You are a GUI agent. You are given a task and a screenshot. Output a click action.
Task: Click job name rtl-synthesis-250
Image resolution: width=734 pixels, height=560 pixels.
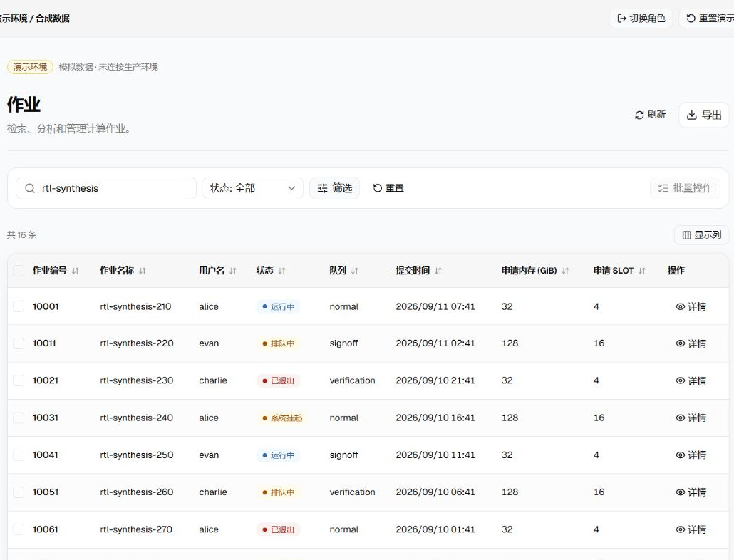click(x=137, y=455)
